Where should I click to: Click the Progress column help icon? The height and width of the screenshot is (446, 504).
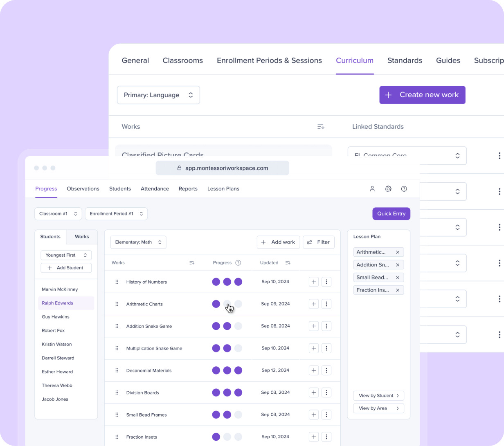point(238,263)
